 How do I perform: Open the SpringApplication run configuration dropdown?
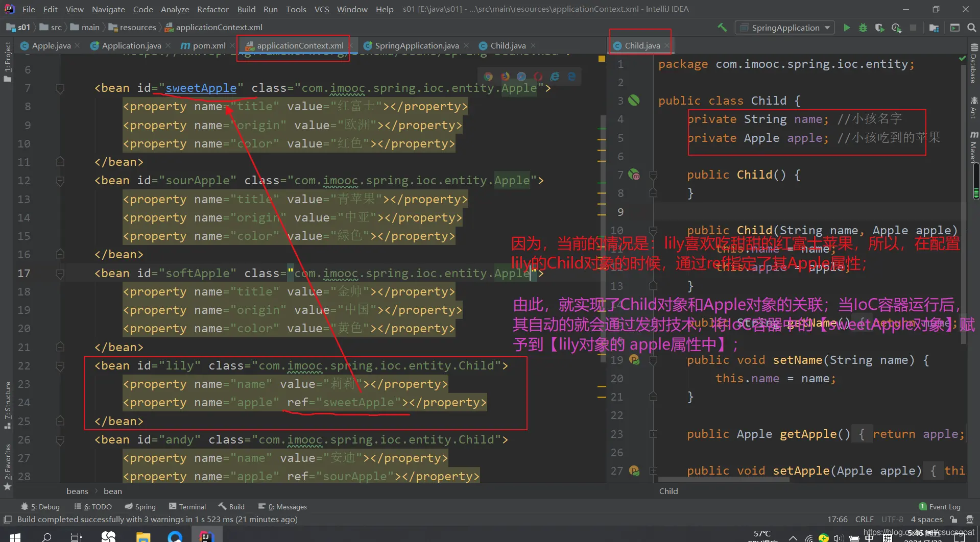[x=785, y=28]
